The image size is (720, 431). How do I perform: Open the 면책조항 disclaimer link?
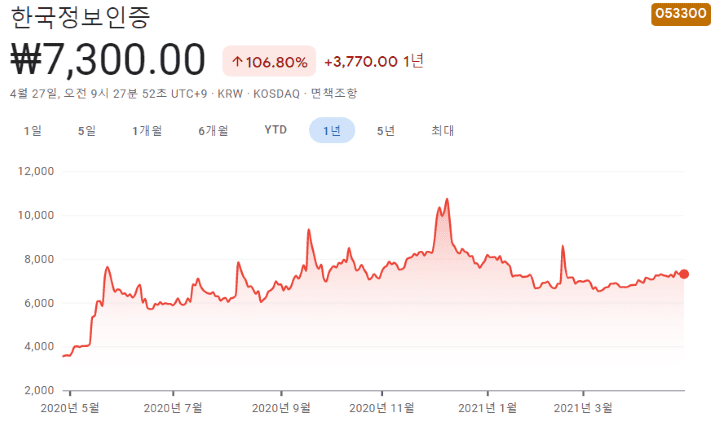coord(334,94)
